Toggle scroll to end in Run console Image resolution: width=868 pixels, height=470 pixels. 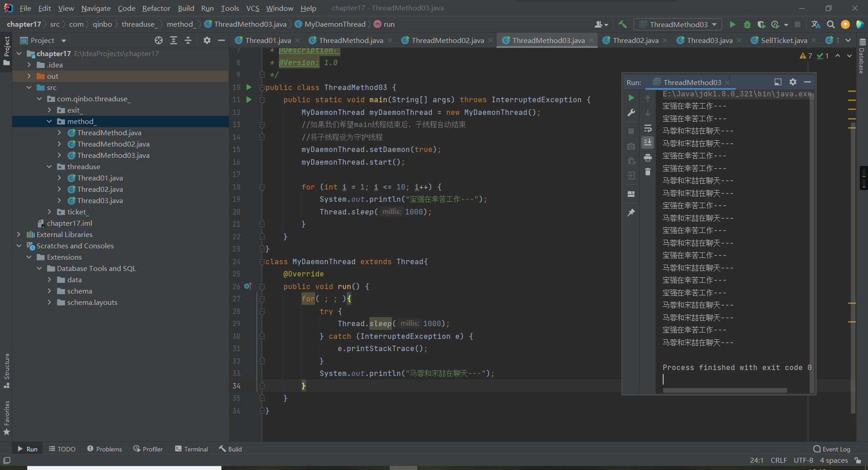click(x=648, y=142)
